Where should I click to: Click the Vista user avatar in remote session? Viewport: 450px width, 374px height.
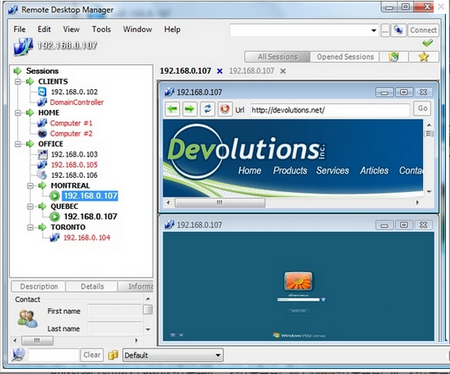point(298,281)
